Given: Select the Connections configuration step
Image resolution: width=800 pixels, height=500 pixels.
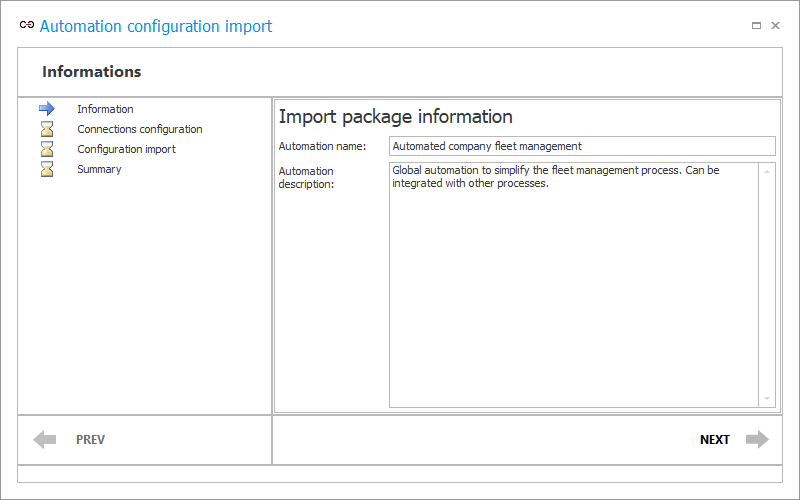Looking at the screenshot, I should 140,129.
